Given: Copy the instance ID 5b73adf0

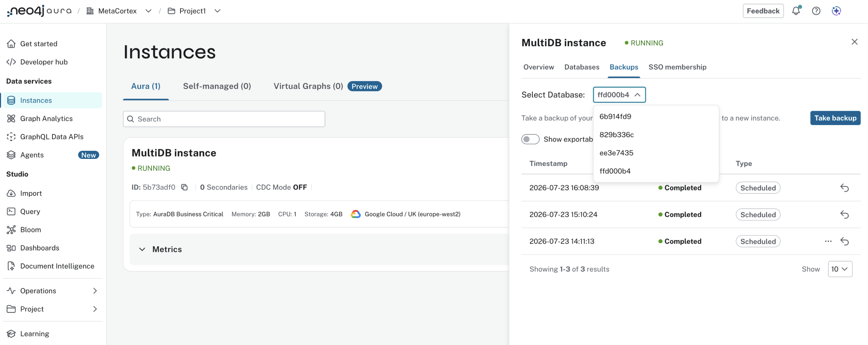Looking at the screenshot, I should (x=185, y=187).
